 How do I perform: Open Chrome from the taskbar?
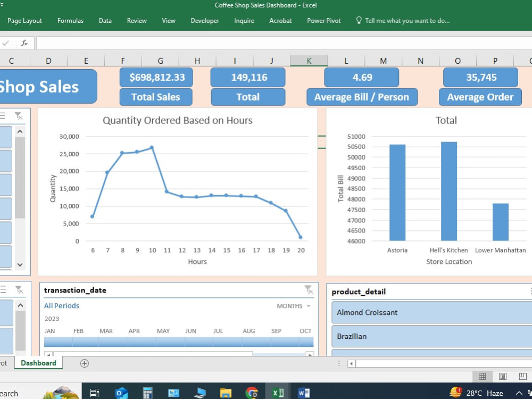(x=252, y=393)
